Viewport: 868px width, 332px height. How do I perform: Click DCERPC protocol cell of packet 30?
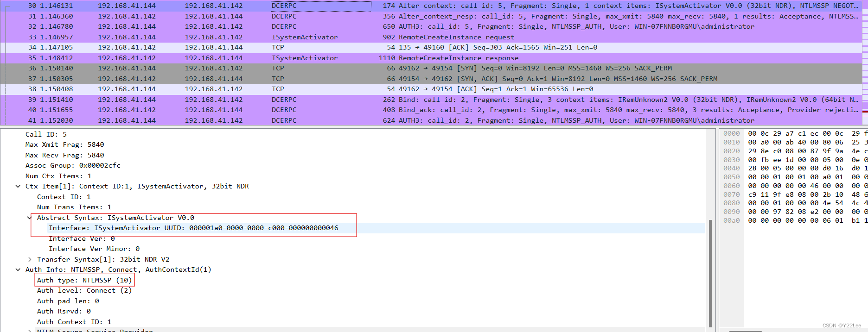coord(321,6)
